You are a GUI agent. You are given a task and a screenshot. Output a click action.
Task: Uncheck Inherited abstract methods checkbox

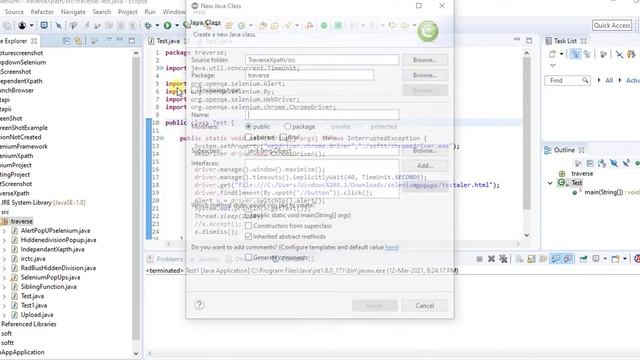click(248, 236)
